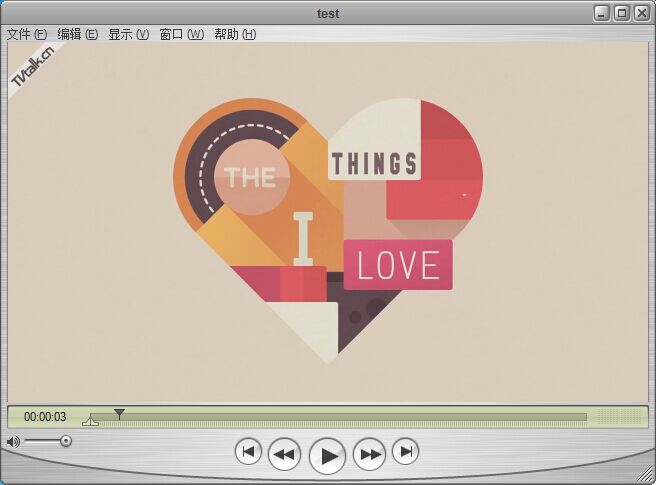Click the 00:00:03 time display
Screen dimensions: 656x485
point(45,417)
